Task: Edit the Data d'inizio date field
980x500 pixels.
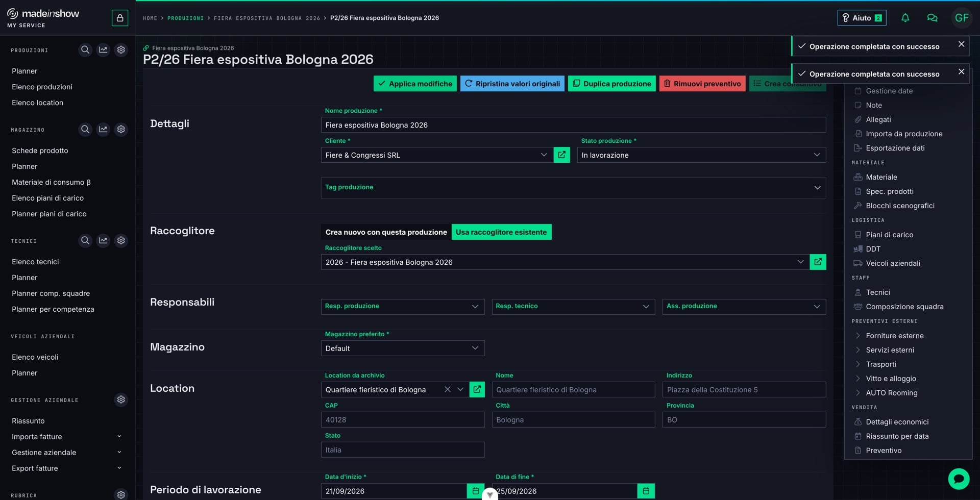Action: 394,491
